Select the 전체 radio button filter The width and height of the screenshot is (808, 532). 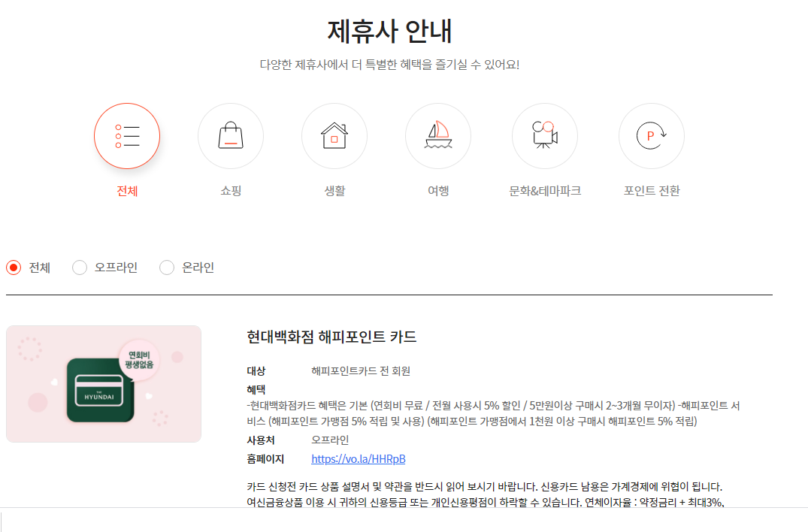pos(14,268)
